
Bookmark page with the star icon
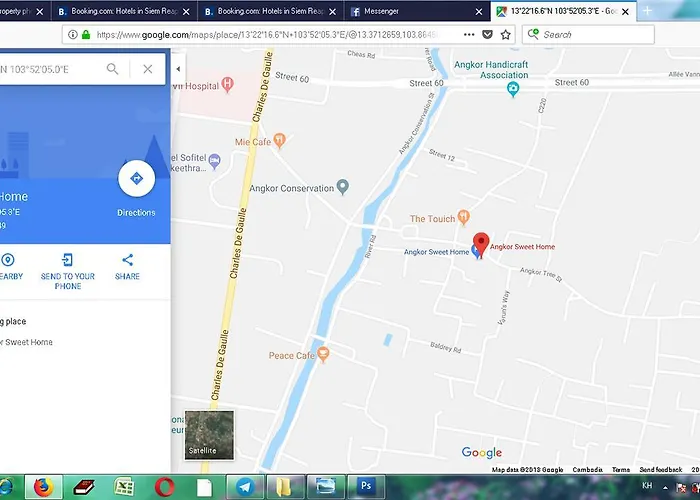[x=505, y=34]
